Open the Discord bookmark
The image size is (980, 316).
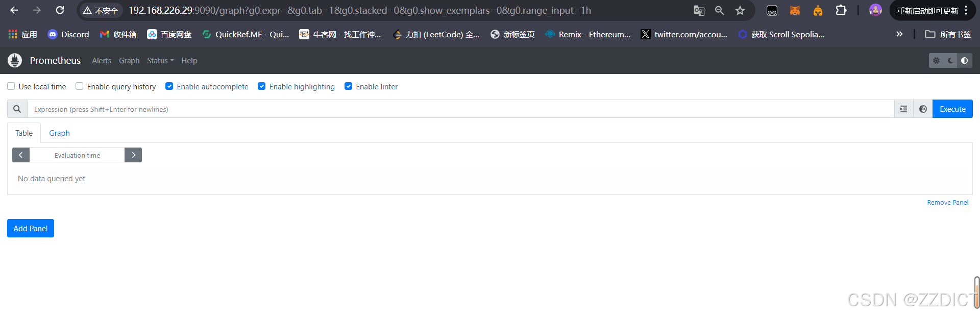pos(68,34)
